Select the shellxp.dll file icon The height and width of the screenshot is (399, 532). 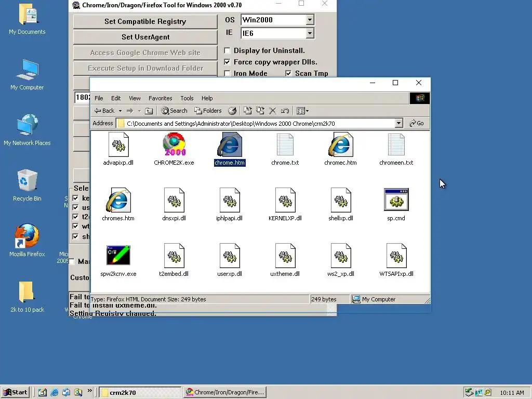(341, 200)
